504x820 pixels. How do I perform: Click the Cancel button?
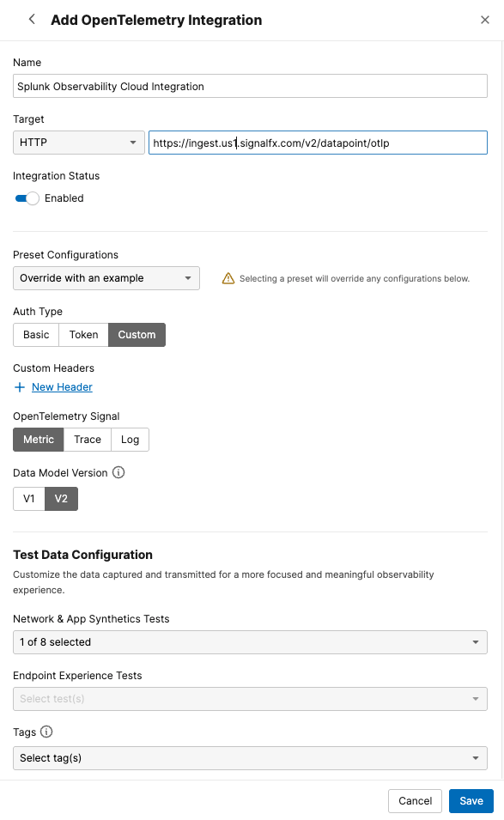[415, 800]
